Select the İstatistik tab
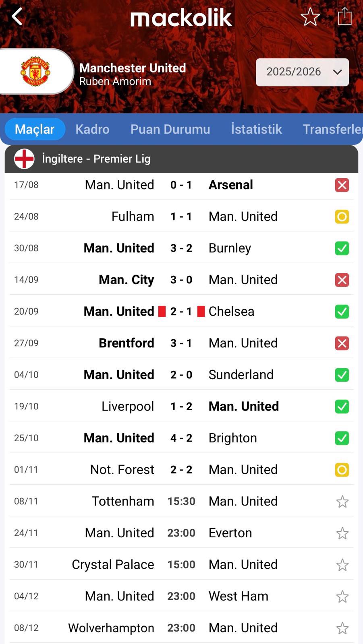 coord(256,129)
